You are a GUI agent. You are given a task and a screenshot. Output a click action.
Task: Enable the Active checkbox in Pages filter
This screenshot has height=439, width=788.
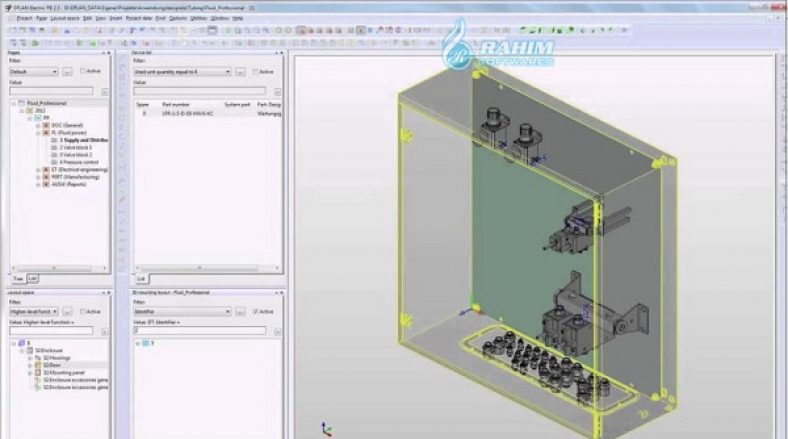click(83, 71)
